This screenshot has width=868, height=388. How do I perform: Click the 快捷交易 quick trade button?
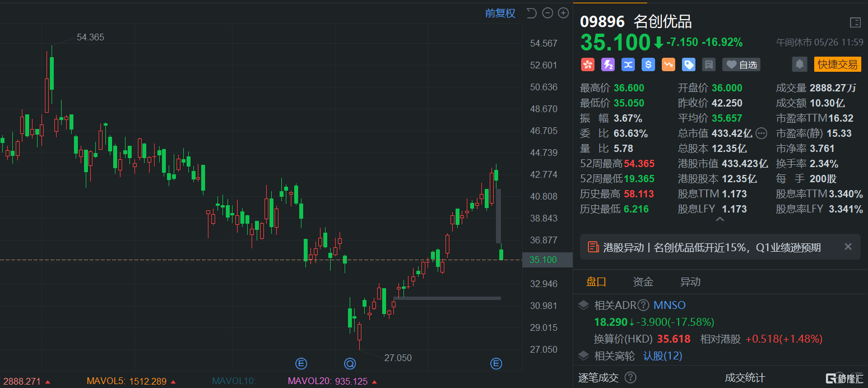pyautogui.click(x=837, y=64)
